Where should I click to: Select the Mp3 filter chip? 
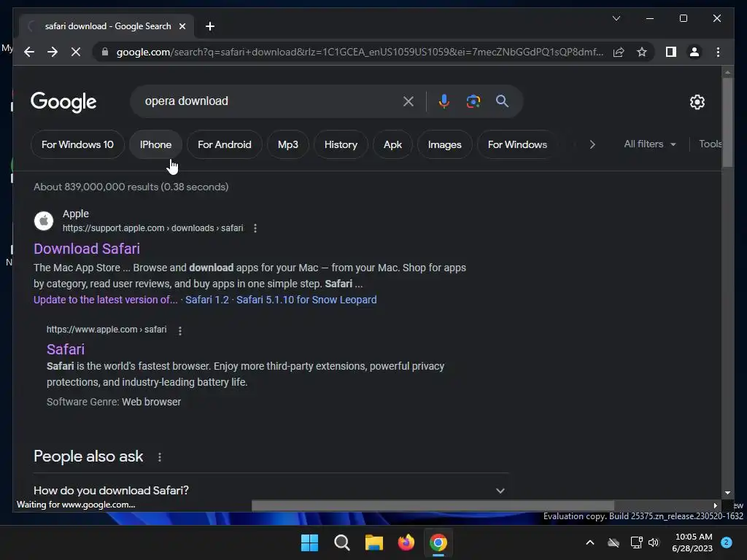click(x=287, y=144)
